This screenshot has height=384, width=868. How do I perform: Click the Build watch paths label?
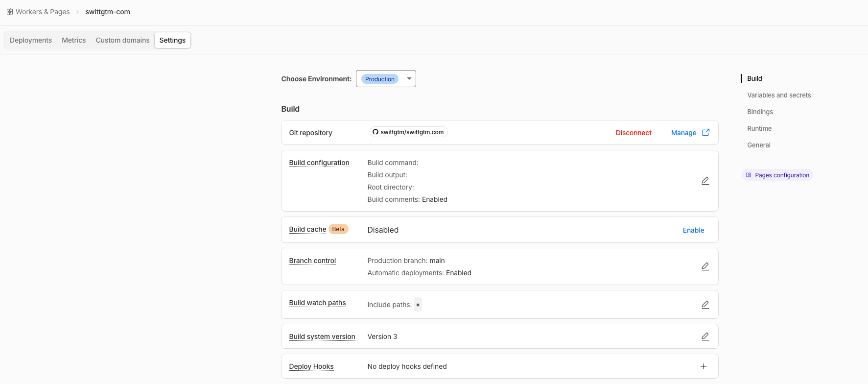[317, 303]
